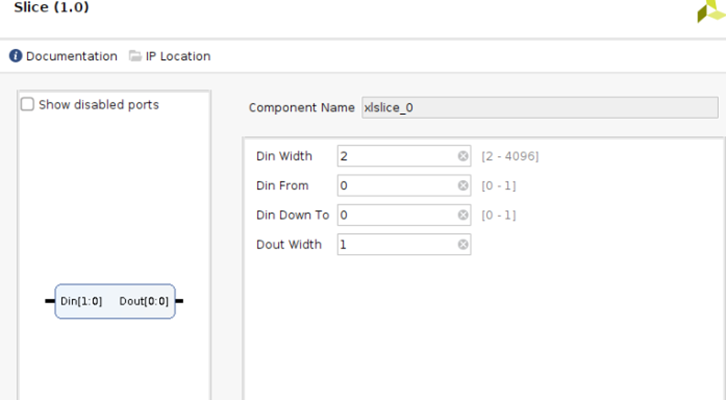
Task: Enable the Show disabled ports checkbox
Action: [x=28, y=104]
